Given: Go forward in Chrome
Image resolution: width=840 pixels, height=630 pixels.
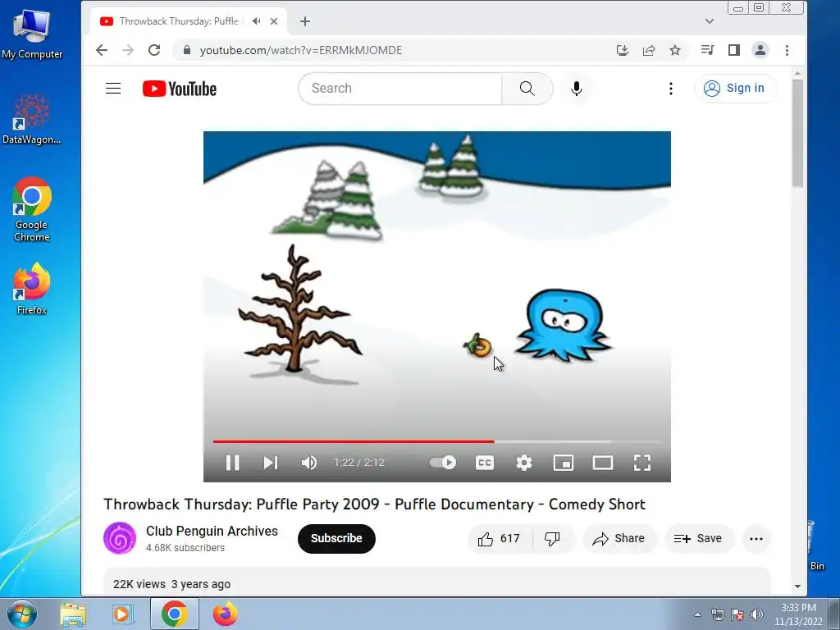Looking at the screenshot, I should click(x=128, y=50).
